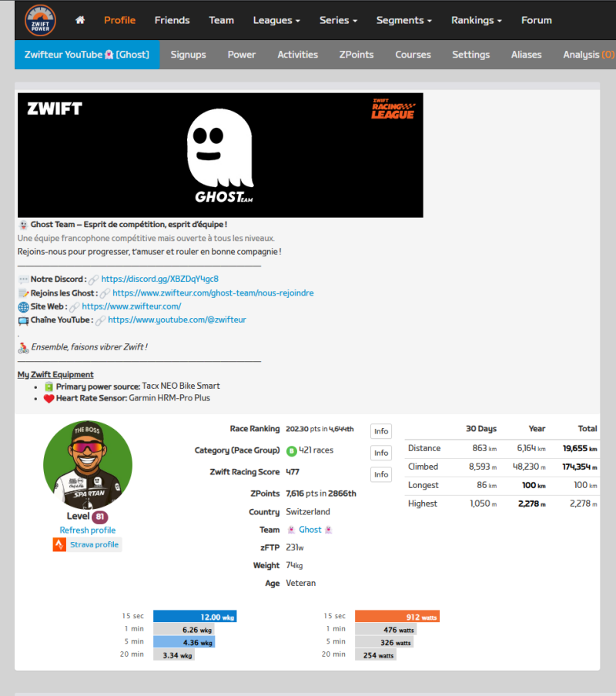
Task: Open the ZwiftPower logo homepage
Action: pyautogui.click(x=40, y=21)
